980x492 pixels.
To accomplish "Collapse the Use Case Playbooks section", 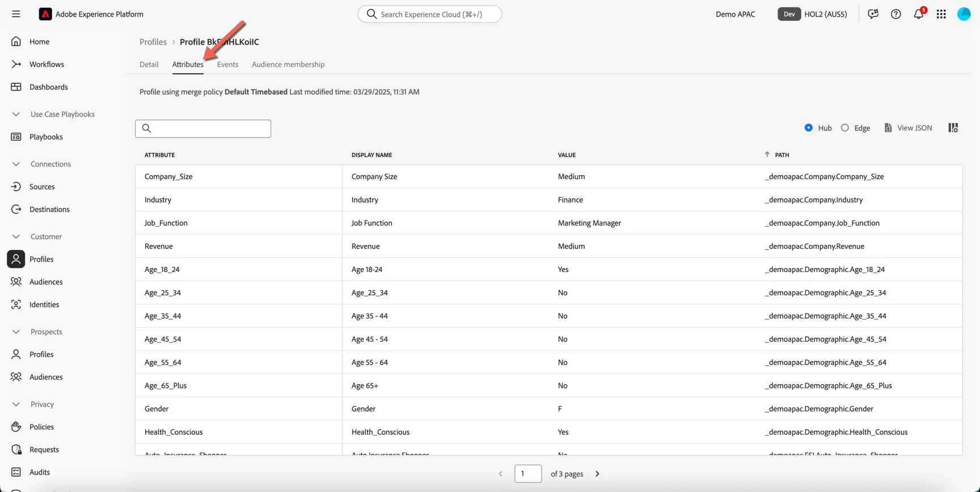I will pyautogui.click(x=16, y=114).
